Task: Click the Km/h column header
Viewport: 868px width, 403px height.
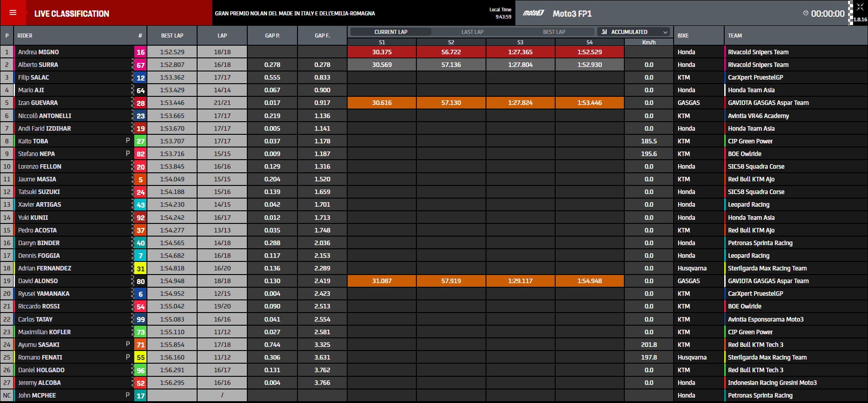Action: point(649,42)
